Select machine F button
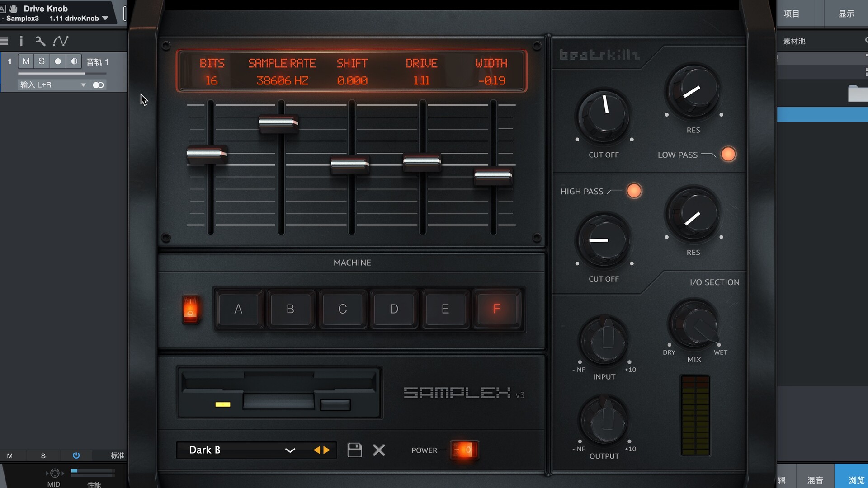868x488 pixels. [x=496, y=309]
